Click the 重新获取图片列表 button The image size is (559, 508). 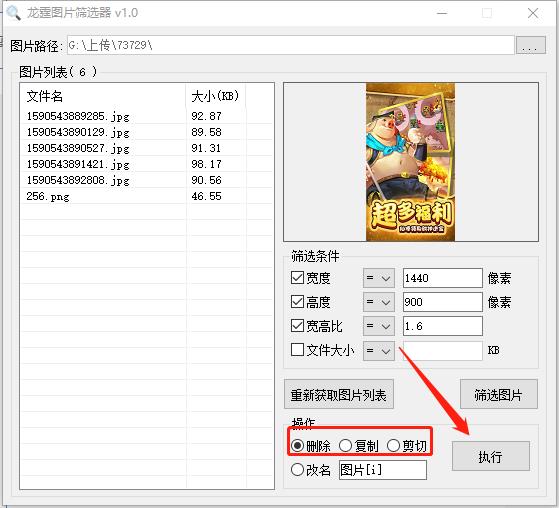click(339, 394)
